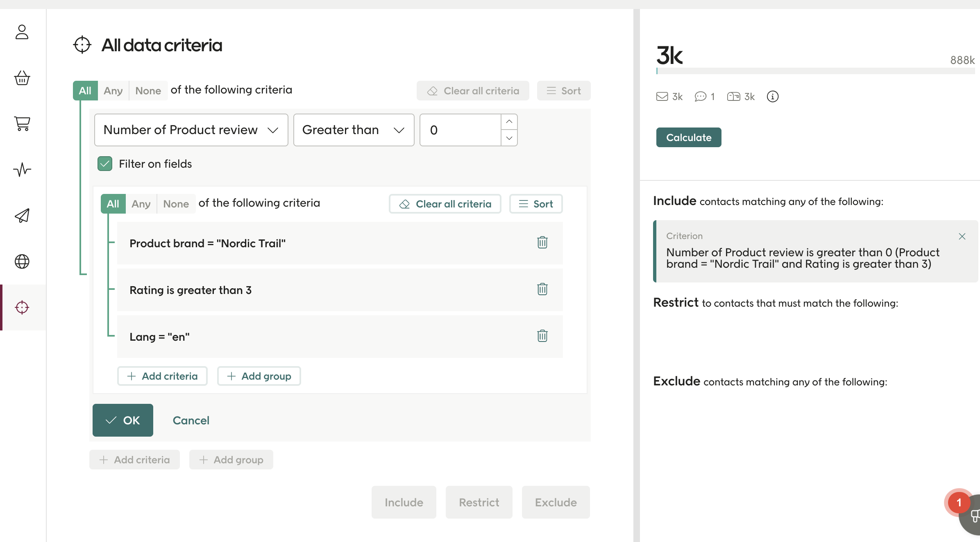Click the wallet count icon
This screenshot has width=980, height=542.
pyautogui.click(x=733, y=96)
